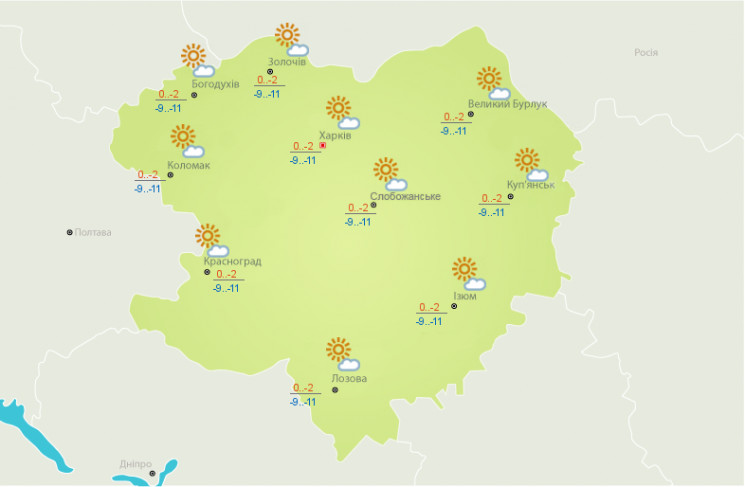The image size is (745, 487).
Task: Click night temperature -9..-11 for Богодухів
Action: tap(168, 108)
